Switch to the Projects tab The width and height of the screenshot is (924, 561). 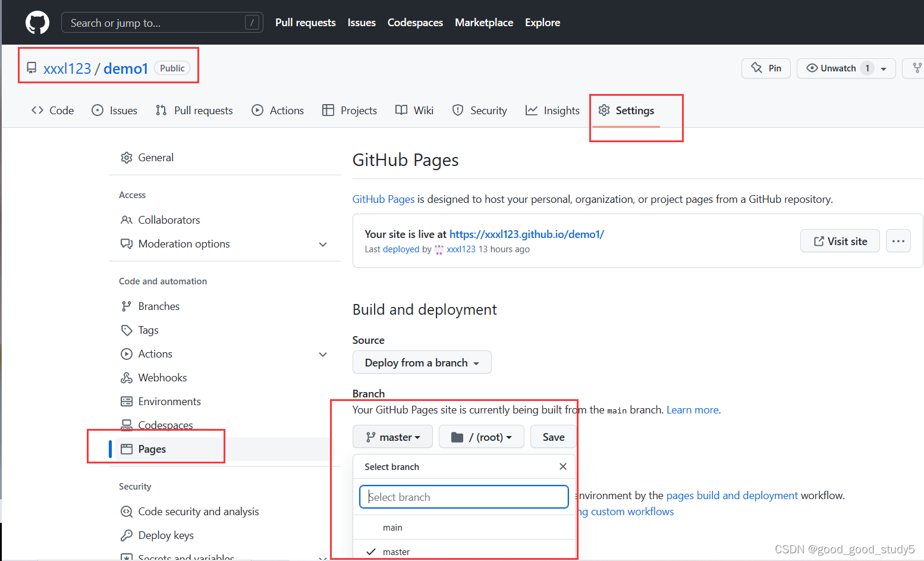(350, 111)
